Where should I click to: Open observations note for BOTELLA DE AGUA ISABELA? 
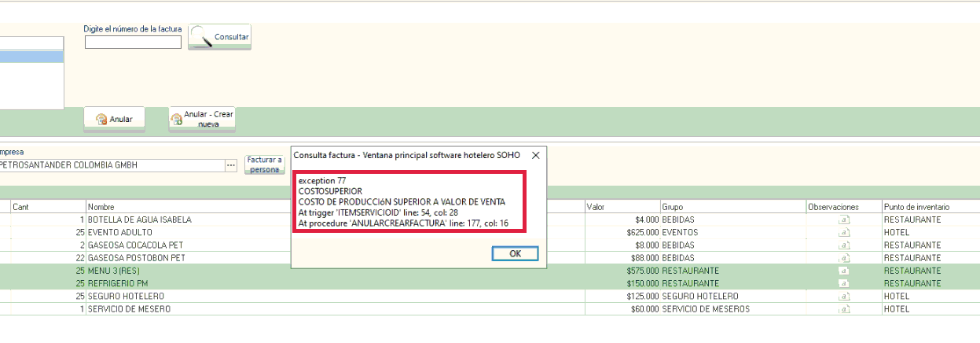[845, 220]
